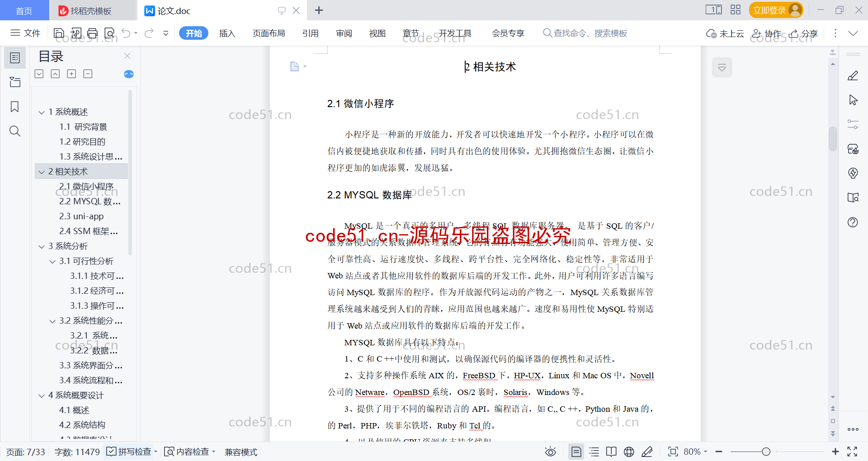Go to the 首页 home tab

pyautogui.click(x=24, y=10)
